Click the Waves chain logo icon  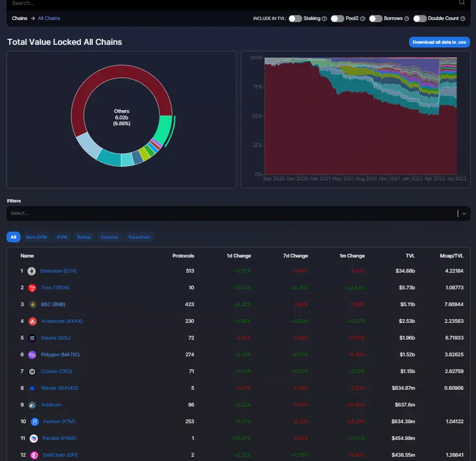[x=32, y=389]
